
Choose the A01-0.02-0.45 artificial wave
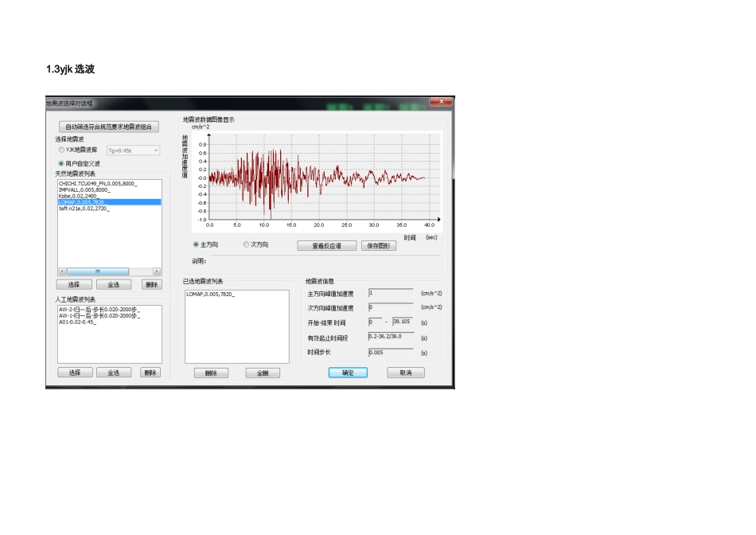coord(77,322)
